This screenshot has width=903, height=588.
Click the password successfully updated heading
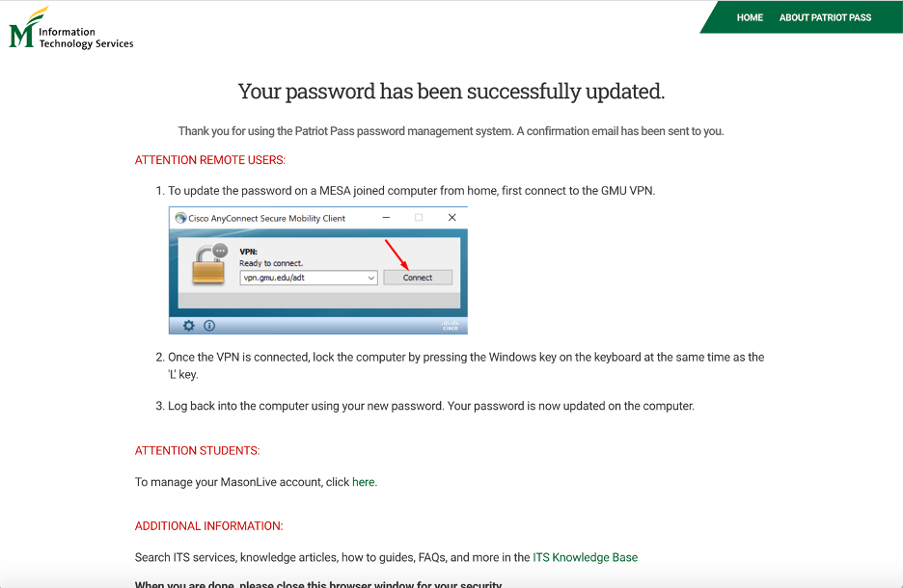point(451,92)
